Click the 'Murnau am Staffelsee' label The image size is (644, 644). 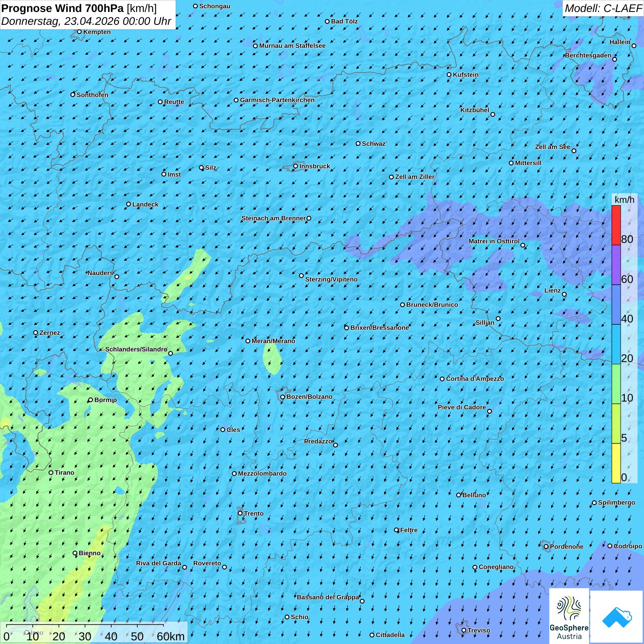[x=292, y=46]
